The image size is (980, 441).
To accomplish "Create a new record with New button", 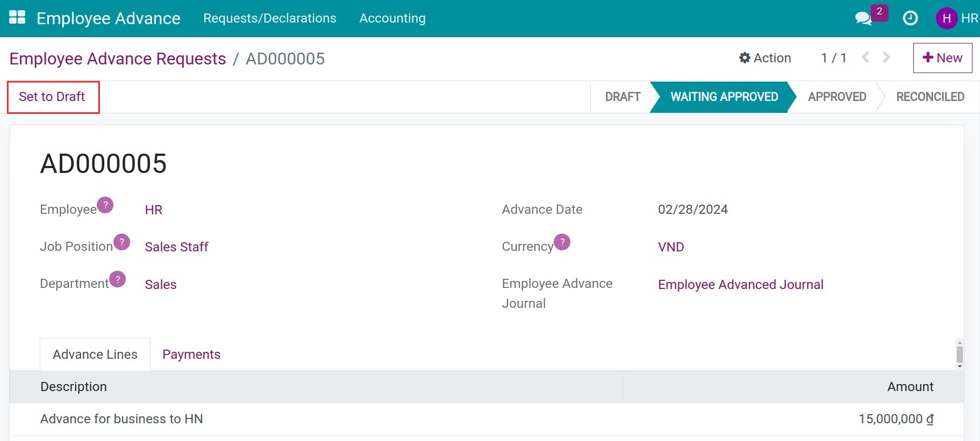I will [942, 58].
